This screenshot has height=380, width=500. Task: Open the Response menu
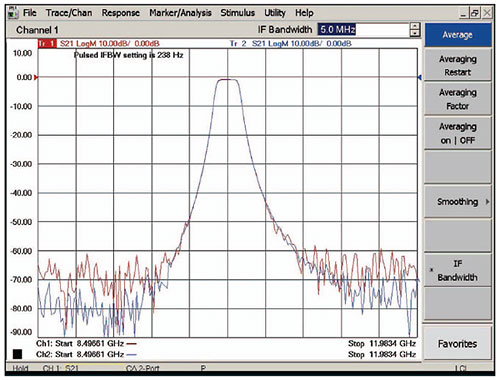click(x=120, y=13)
